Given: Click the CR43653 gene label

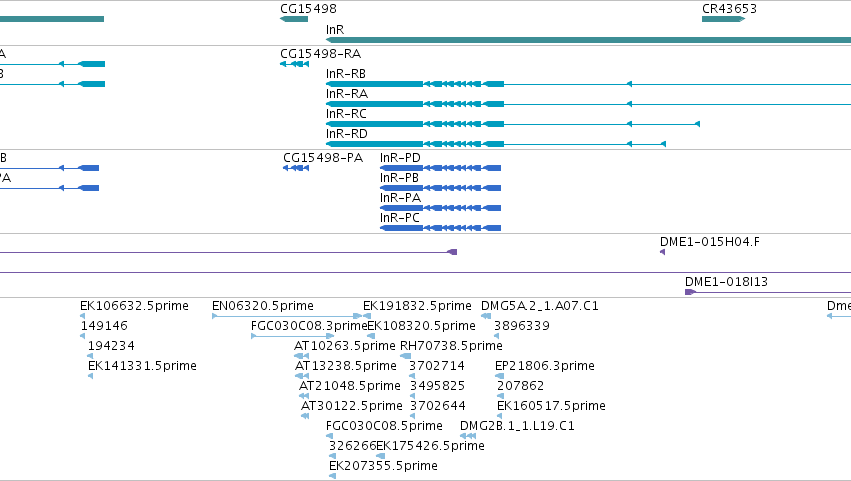Looking at the screenshot, I should (729, 9).
